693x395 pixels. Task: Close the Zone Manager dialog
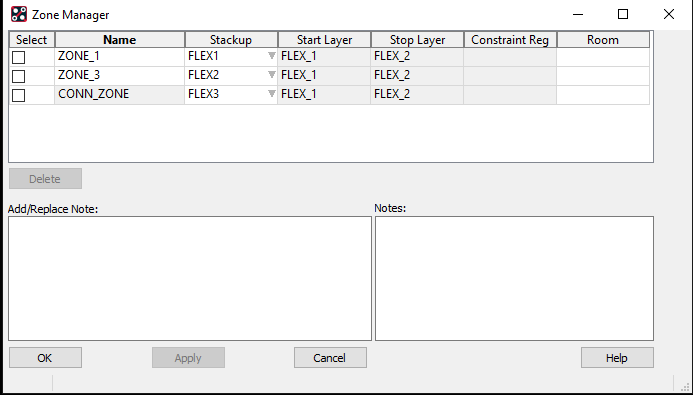(669, 14)
